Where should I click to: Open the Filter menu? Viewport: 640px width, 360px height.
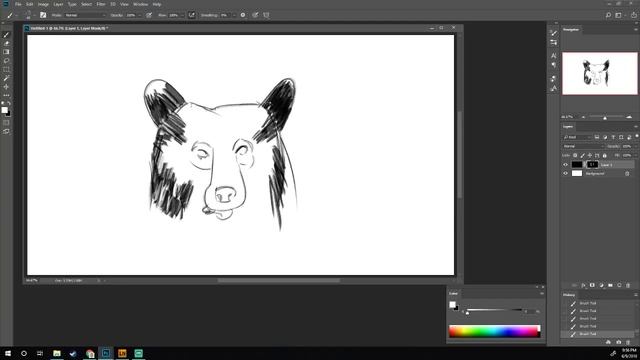pyautogui.click(x=101, y=4)
